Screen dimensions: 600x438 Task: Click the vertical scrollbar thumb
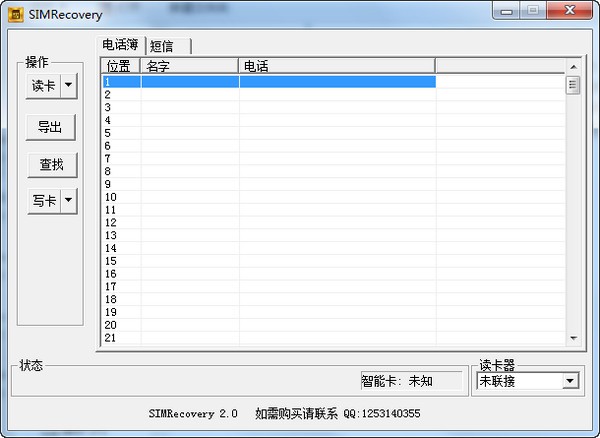pos(574,84)
